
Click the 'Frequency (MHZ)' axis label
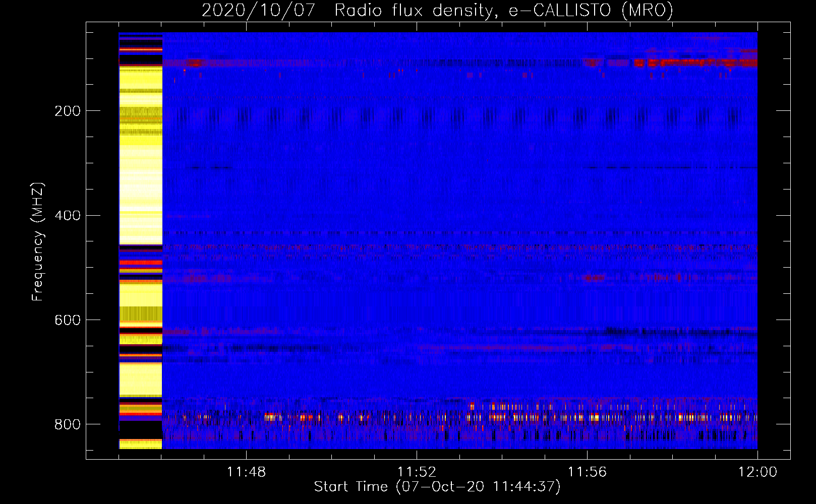pos(38,241)
